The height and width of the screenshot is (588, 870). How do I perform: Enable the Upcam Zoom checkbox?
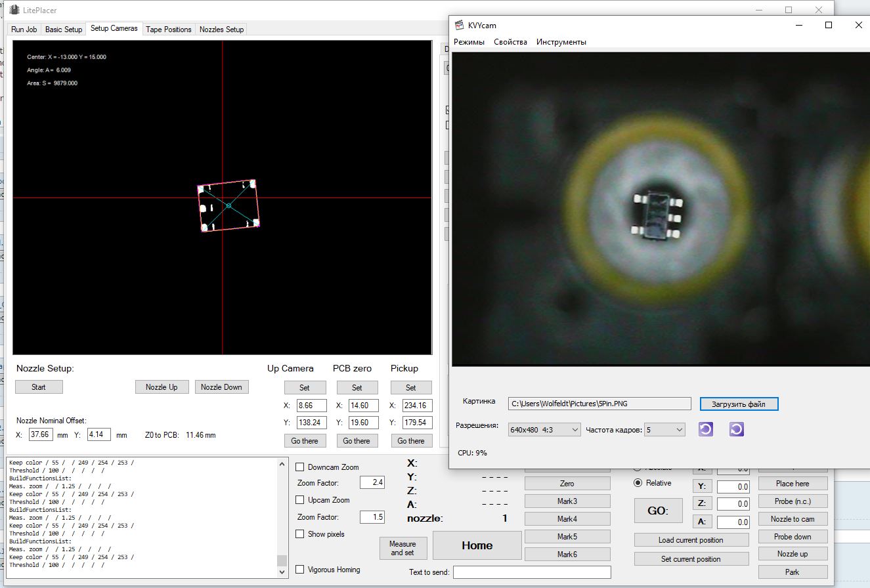click(x=300, y=500)
